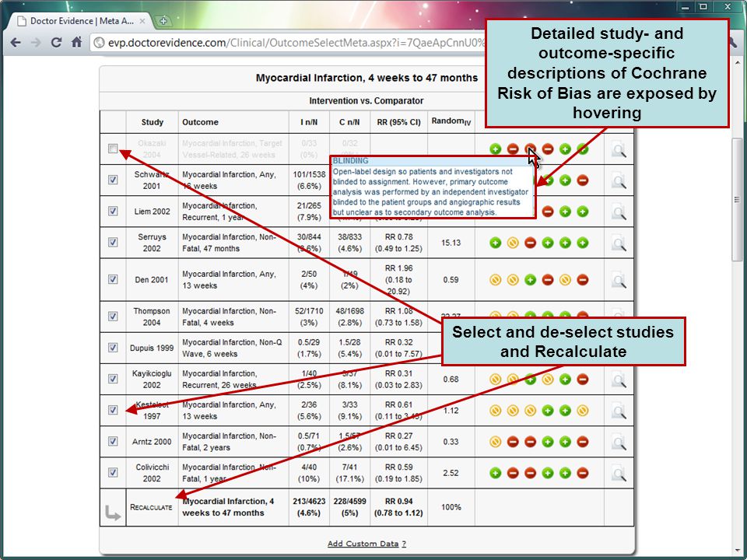Go back with the browser back arrow
This screenshot has height=560, width=747.
(16, 42)
